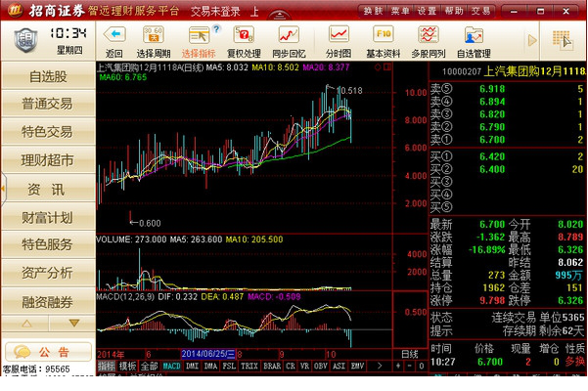Zoom out the chart with the - button

click(x=410, y=366)
